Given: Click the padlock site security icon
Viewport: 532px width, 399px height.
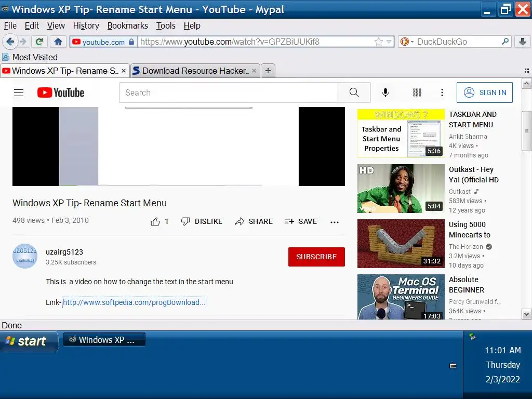Looking at the screenshot, I should 131,42.
